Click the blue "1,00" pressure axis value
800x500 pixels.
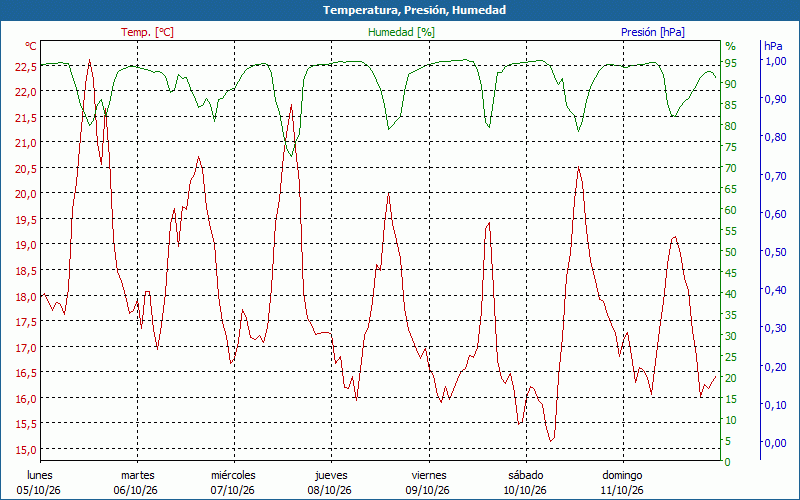pos(776,61)
